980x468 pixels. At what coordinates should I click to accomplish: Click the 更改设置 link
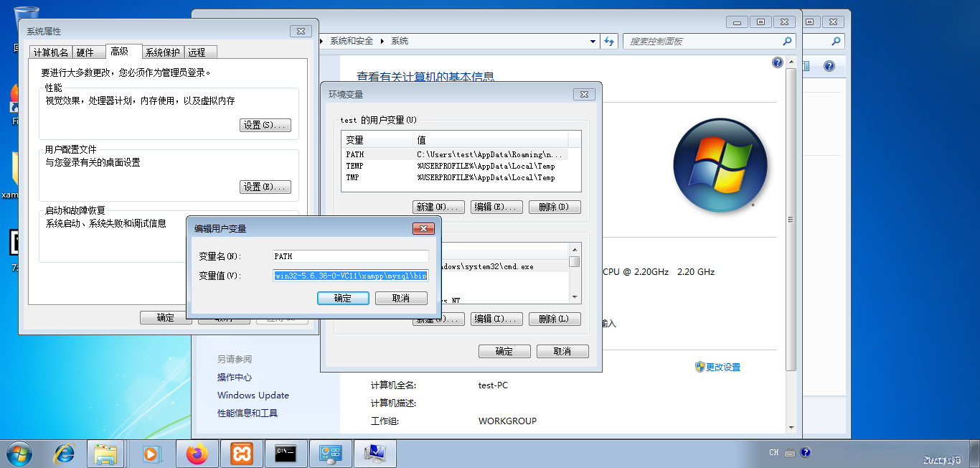pyautogui.click(x=723, y=367)
